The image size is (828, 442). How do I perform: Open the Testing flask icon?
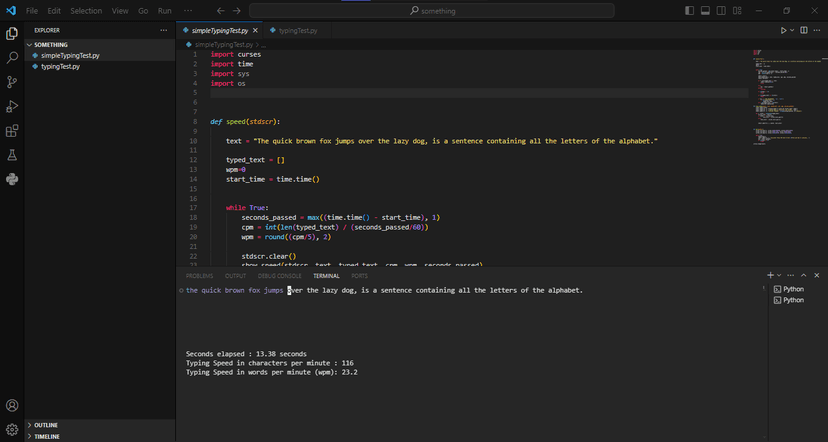coord(12,155)
